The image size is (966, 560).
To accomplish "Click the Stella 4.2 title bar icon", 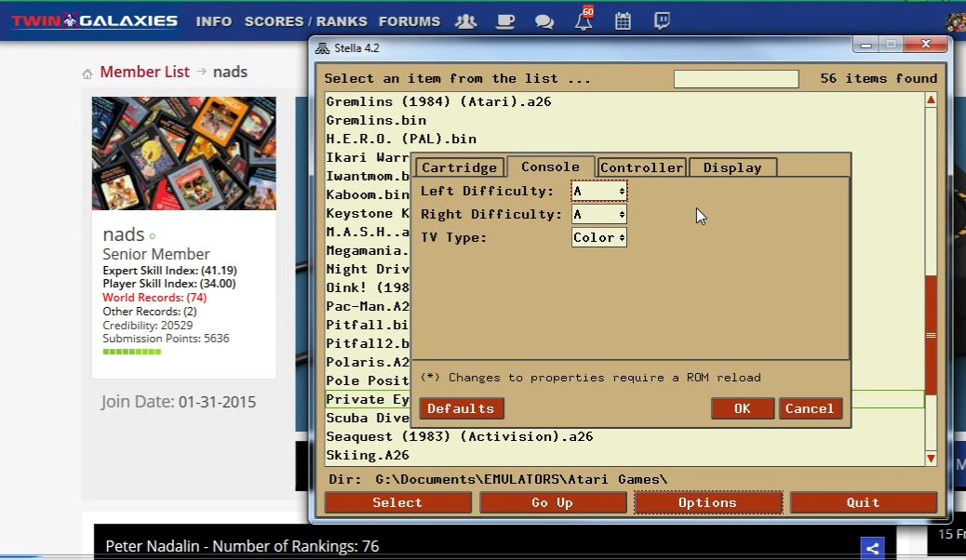I will pos(322,48).
